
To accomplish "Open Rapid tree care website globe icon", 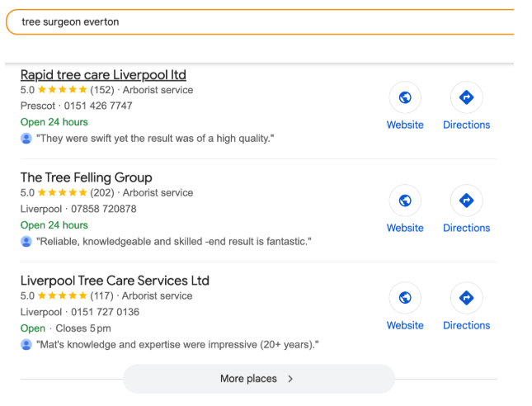I will [x=405, y=97].
